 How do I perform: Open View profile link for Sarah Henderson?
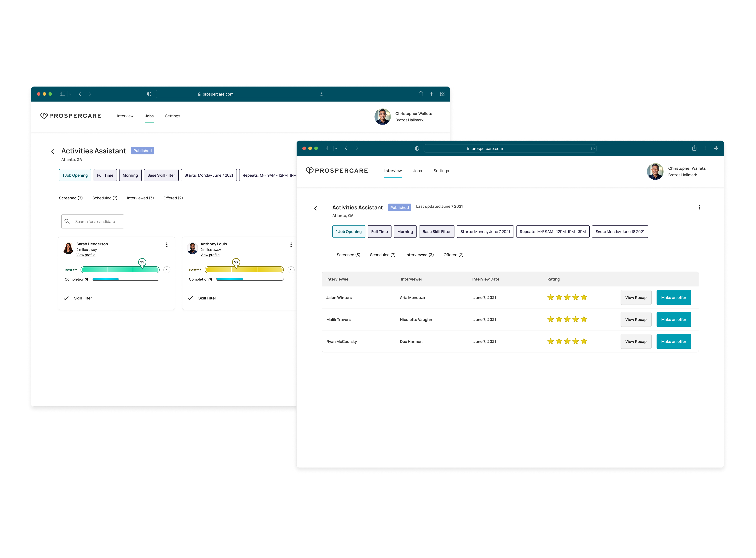coord(86,255)
